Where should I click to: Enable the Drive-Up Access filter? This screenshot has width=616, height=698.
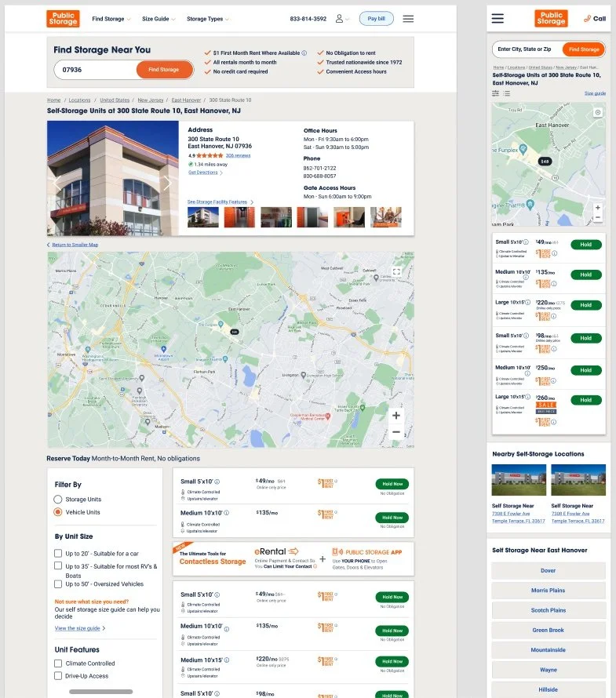pyautogui.click(x=58, y=676)
